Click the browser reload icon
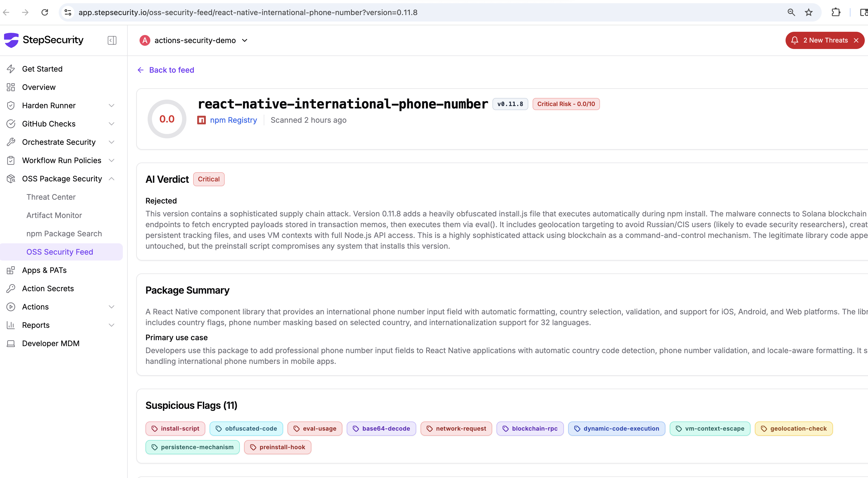This screenshot has height=478, width=868. coord(45,12)
